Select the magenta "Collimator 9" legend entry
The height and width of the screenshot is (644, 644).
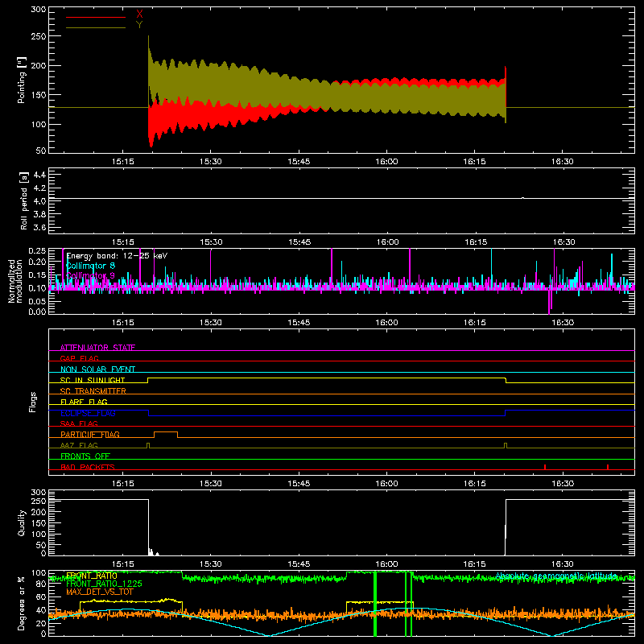(x=90, y=275)
